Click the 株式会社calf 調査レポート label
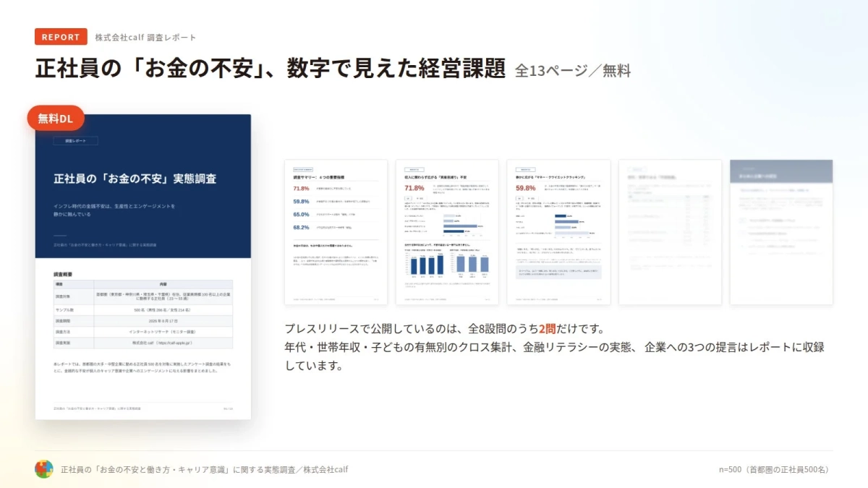Image resolution: width=868 pixels, height=488 pixels. pos(145,38)
